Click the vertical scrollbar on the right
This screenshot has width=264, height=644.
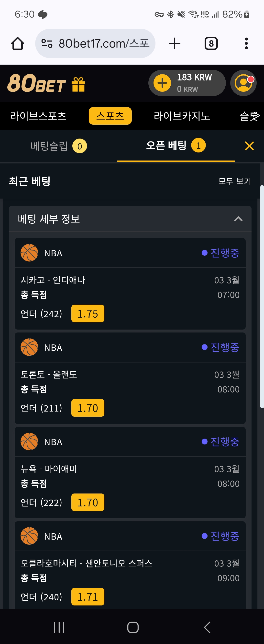[x=262, y=297]
